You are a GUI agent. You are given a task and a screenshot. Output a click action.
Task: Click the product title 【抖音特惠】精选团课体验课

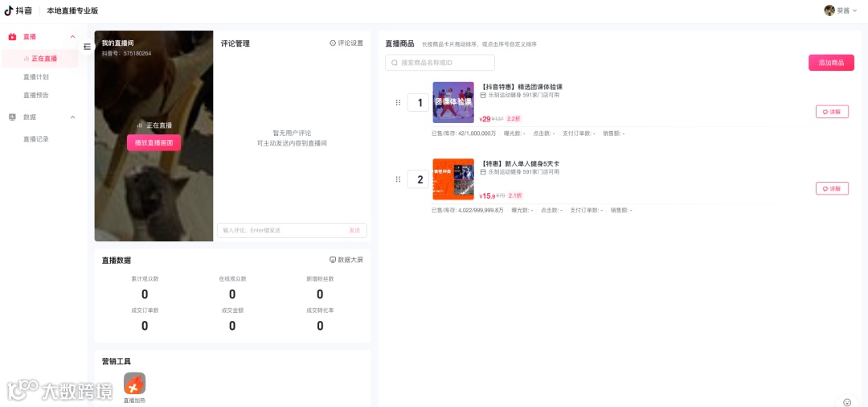(x=521, y=87)
